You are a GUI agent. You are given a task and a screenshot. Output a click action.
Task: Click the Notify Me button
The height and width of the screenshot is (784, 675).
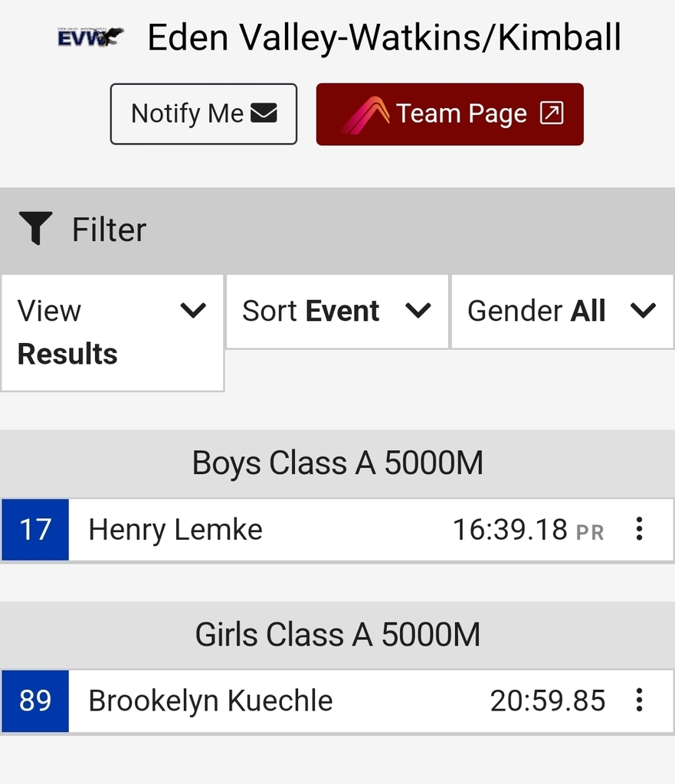tap(204, 114)
